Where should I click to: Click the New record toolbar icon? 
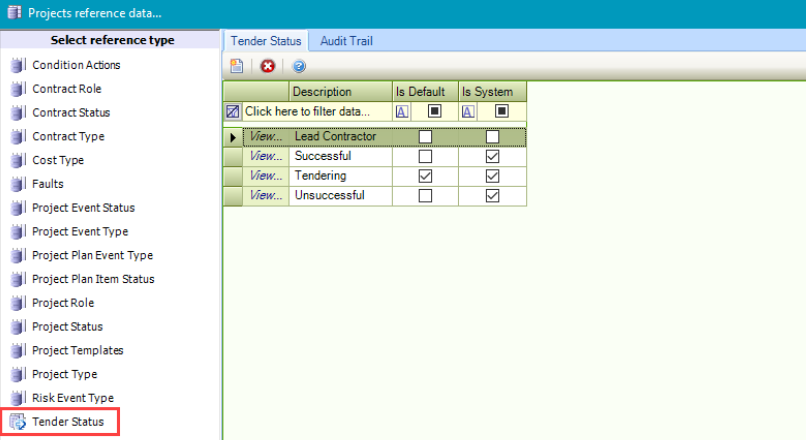click(x=237, y=66)
